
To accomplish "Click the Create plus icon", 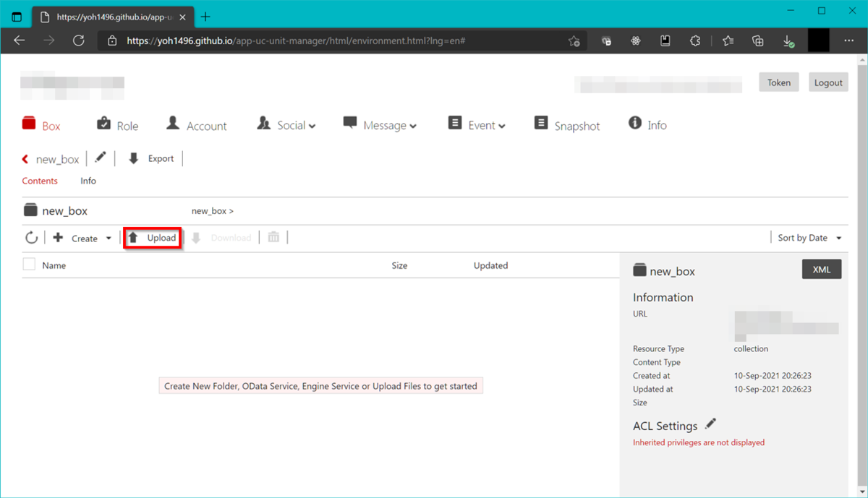I will point(59,237).
